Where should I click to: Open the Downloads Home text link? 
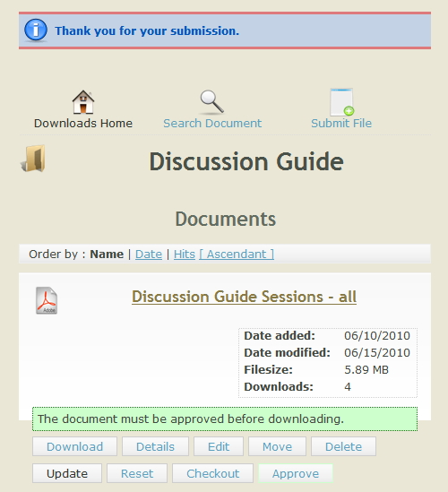[83, 124]
